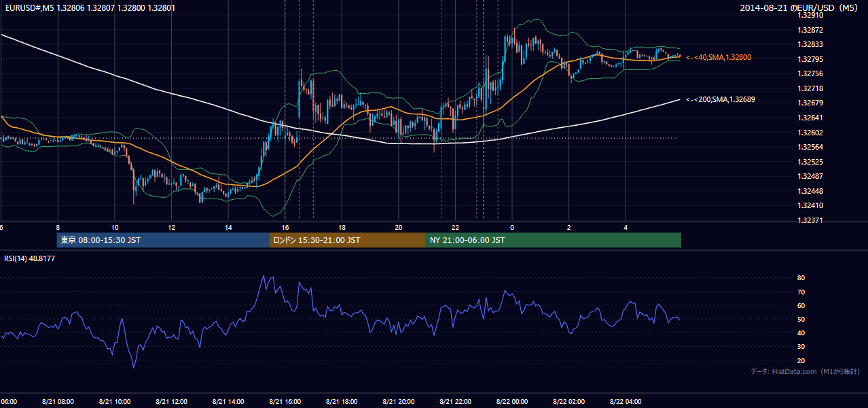Click hour tick 20 under price chart
Image resolution: width=868 pixels, height=408 pixels.
pyautogui.click(x=399, y=227)
